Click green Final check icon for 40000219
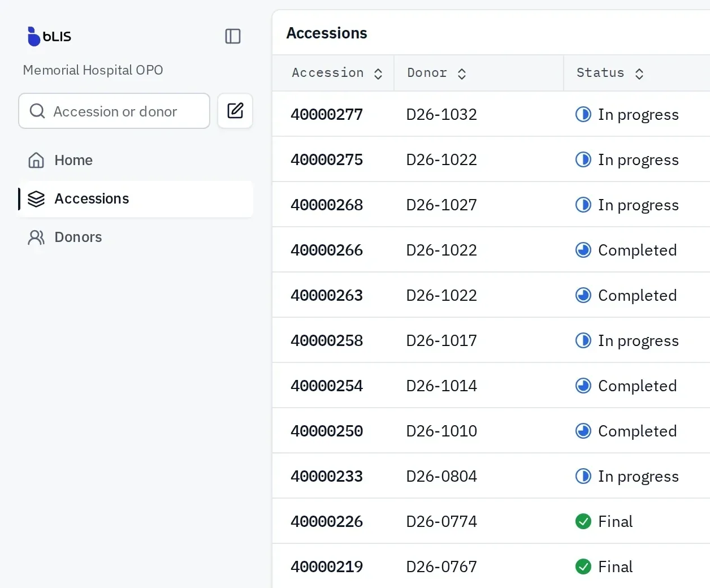This screenshot has height=588, width=710. pyautogui.click(x=583, y=567)
